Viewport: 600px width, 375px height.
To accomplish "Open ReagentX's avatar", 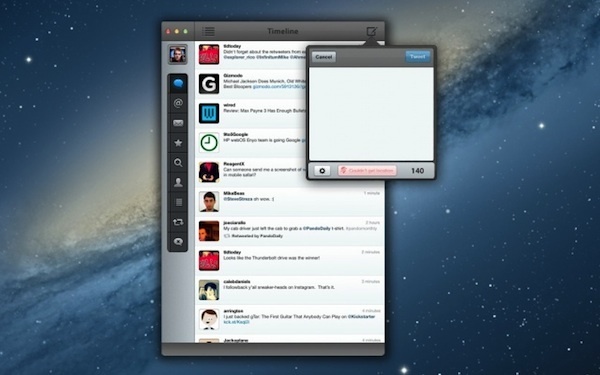I will 209,172.
